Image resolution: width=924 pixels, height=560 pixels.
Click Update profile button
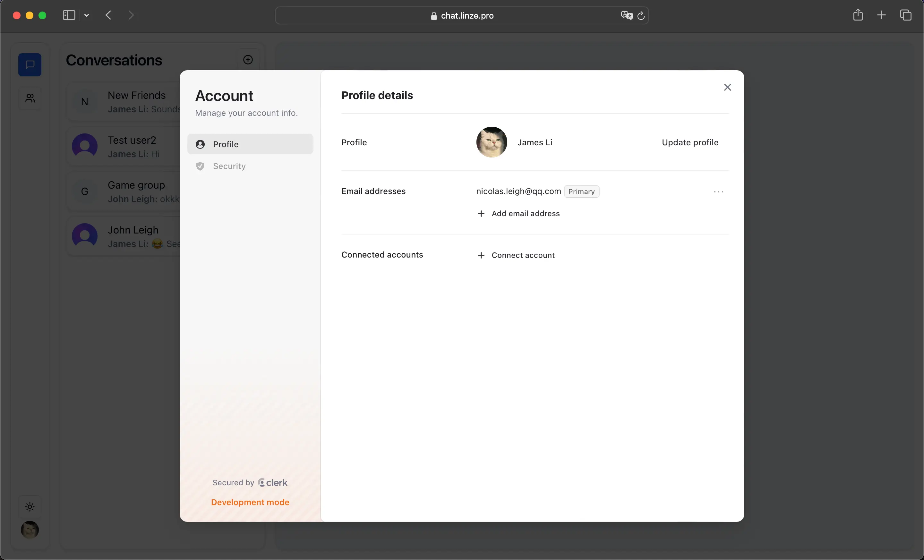pos(689,142)
